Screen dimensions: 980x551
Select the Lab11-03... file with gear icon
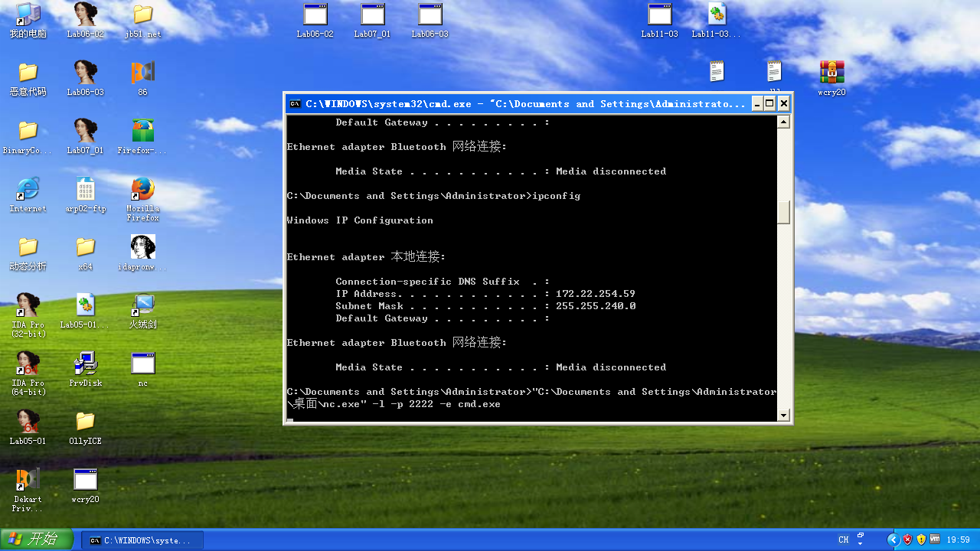(717, 21)
